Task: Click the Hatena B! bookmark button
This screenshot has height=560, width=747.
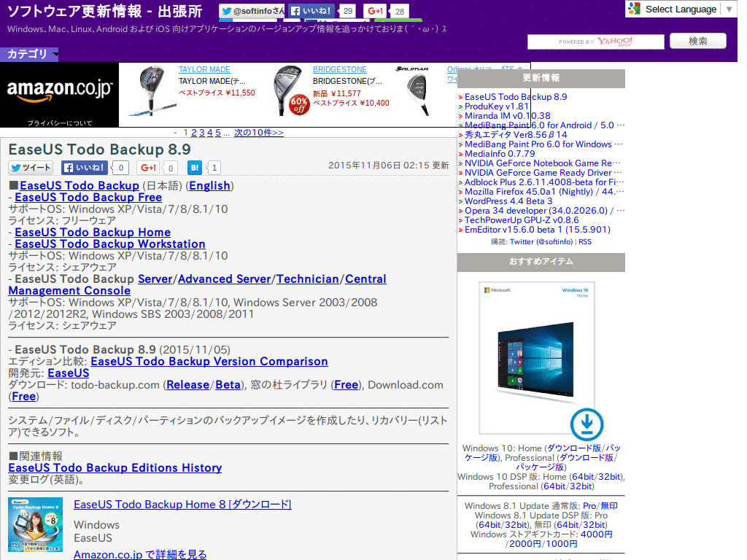Action: tap(195, 168)
